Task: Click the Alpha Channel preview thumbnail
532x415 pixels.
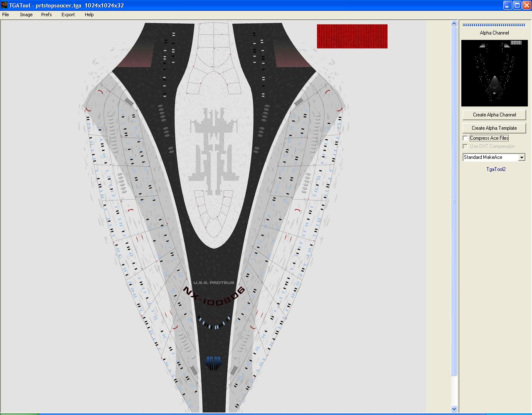Action: pos(494,73)
